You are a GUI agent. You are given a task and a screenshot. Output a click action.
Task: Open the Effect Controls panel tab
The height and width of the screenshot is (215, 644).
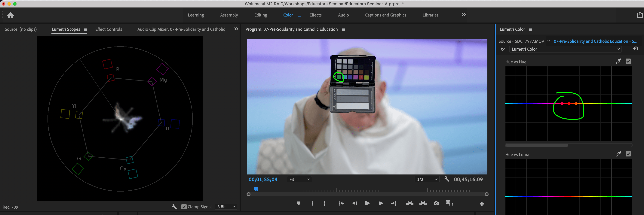[109, 29]
